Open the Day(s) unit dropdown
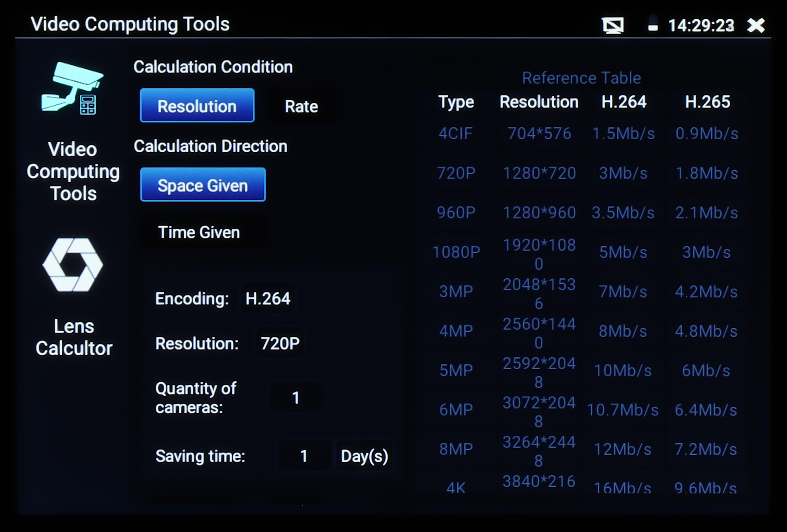Viewport: 787px width, 532px height. pyautogui.click(x=364, y=456)
